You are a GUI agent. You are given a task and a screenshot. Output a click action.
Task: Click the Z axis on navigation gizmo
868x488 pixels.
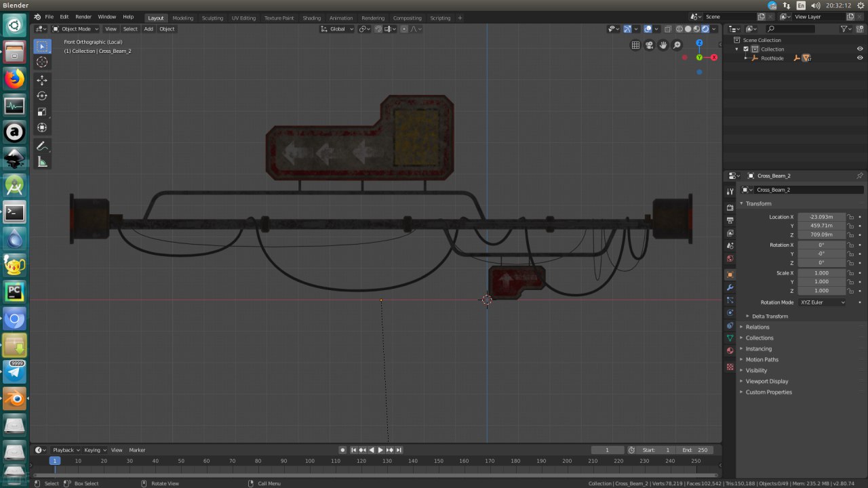click(699, 43)
